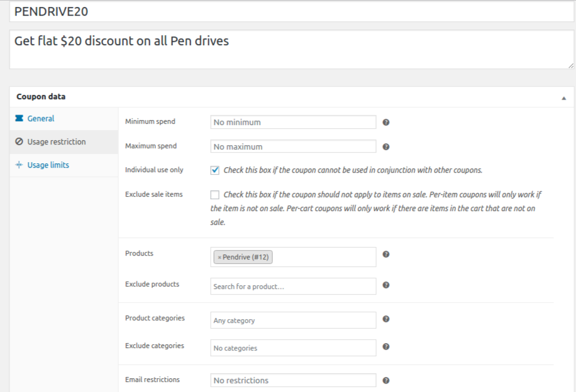Collapse the Coupon data panel
Viewport: 576px width, 392px height.
tap(563, 98)
